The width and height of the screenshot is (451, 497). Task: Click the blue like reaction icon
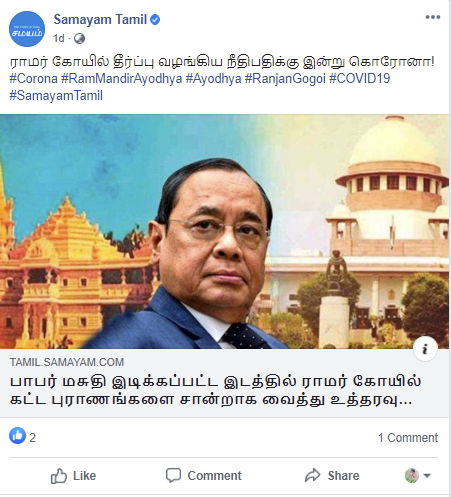pos(17,435)
